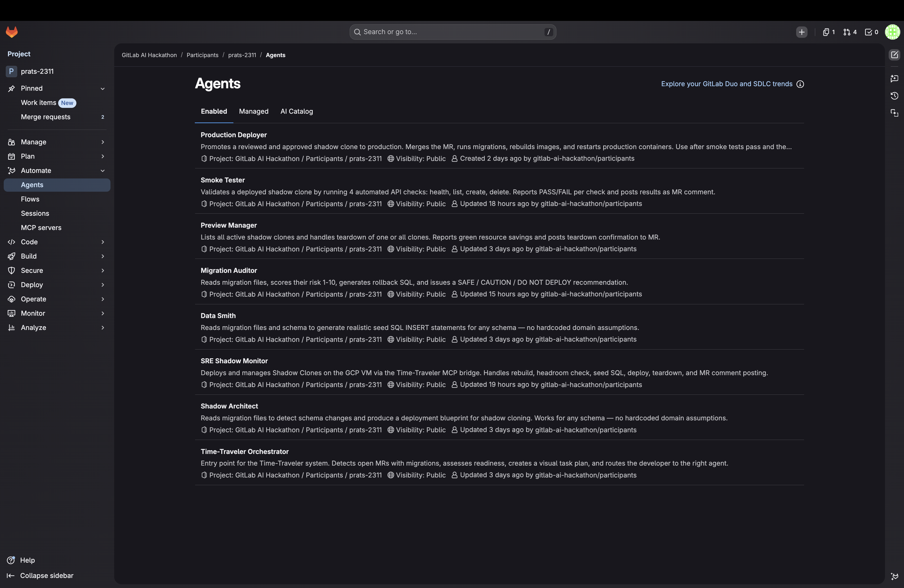Collapse the Automate section
The width and height of the screenshot is (904, 588).
click(103, 171)
